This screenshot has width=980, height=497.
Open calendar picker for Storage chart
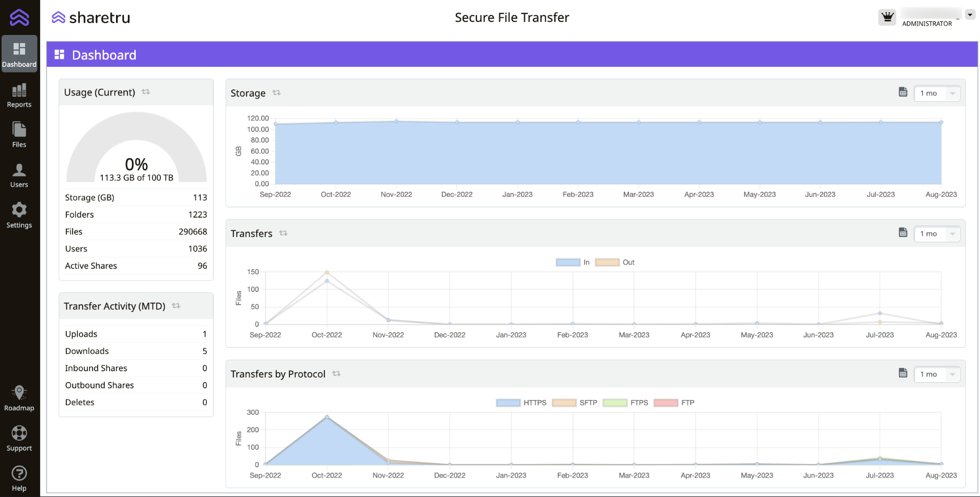pyautogui.click(x=903, y=92)
